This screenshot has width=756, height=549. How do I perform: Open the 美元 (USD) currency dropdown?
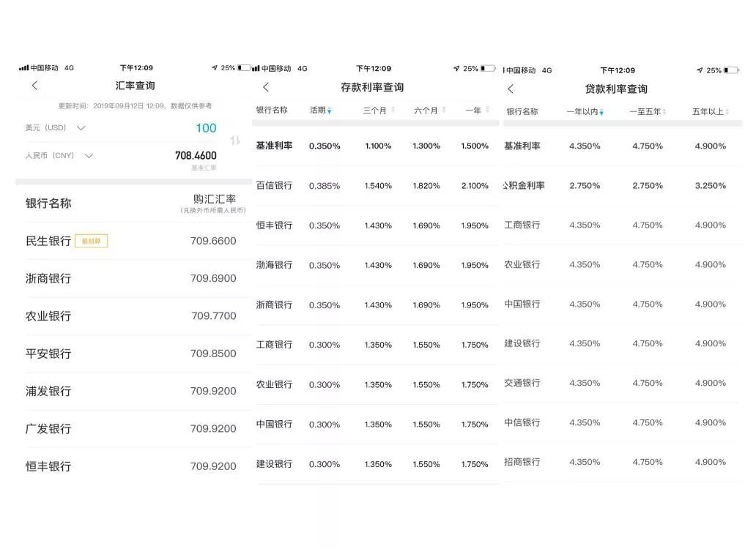[x=81, y=127]
